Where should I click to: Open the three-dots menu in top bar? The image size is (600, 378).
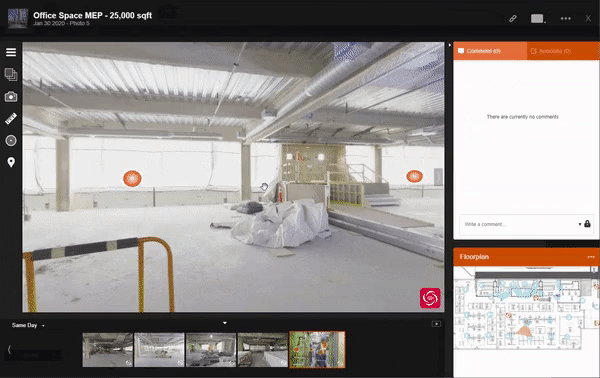click(x=566, y=18)
